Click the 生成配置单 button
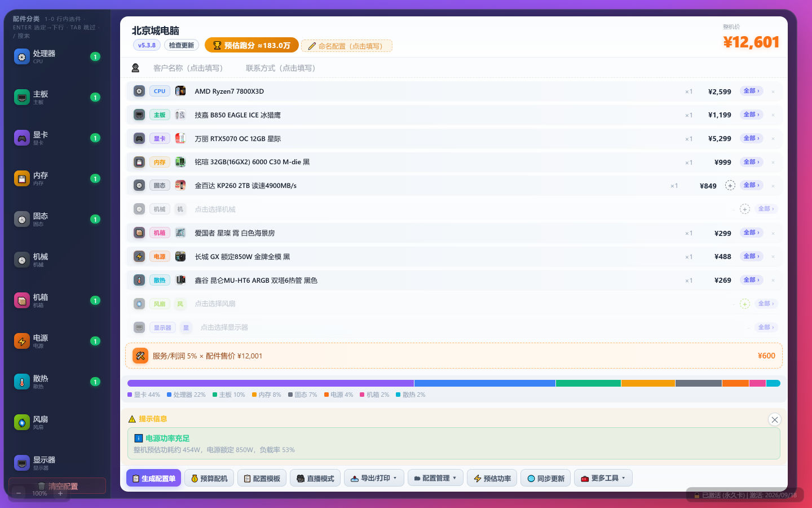812x508 pixels. 154,478
